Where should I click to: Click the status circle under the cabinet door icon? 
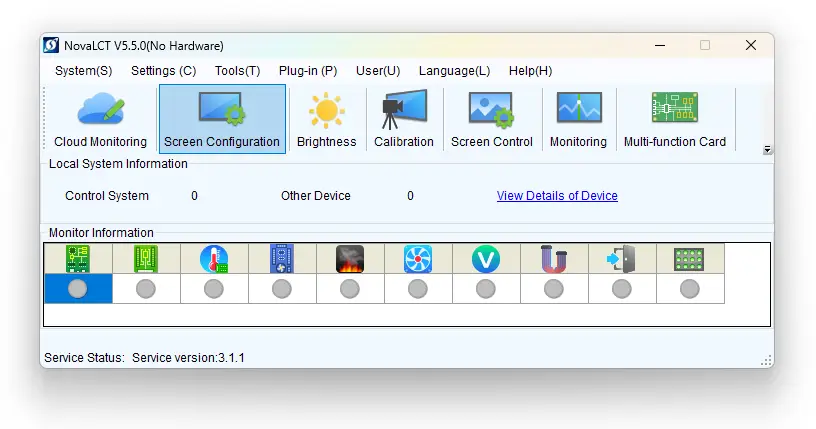click(622, 288)
